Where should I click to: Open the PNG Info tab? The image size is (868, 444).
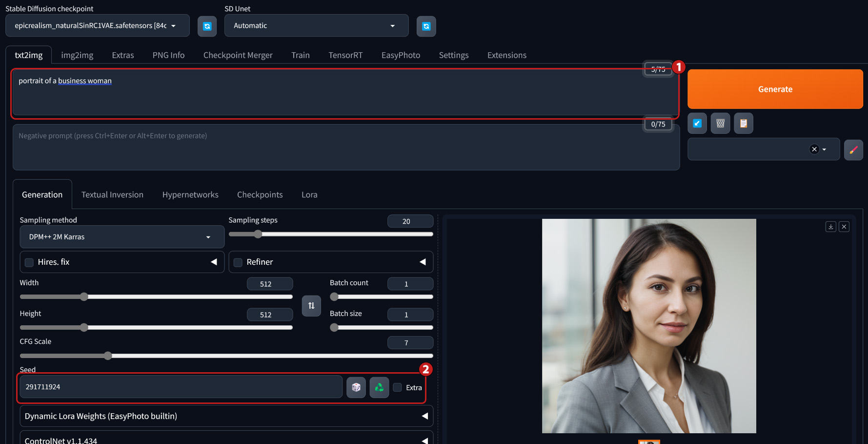point(168,55)
